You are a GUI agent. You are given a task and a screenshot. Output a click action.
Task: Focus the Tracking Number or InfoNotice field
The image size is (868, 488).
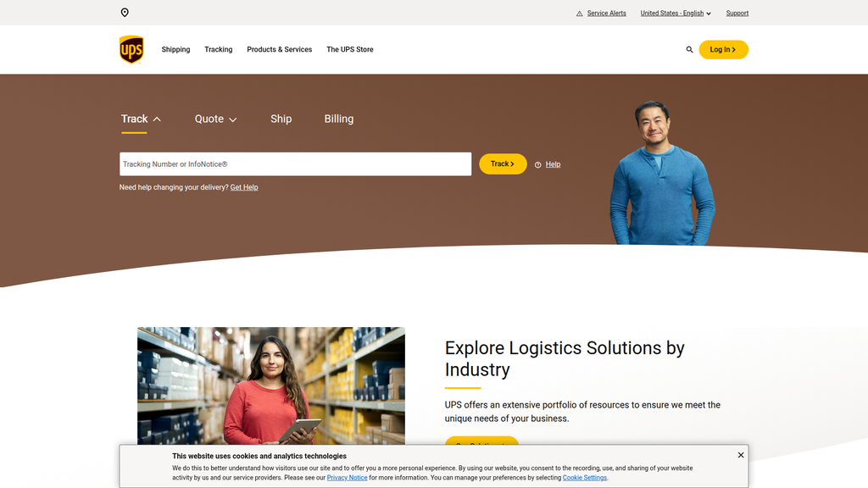click(296, 164)
